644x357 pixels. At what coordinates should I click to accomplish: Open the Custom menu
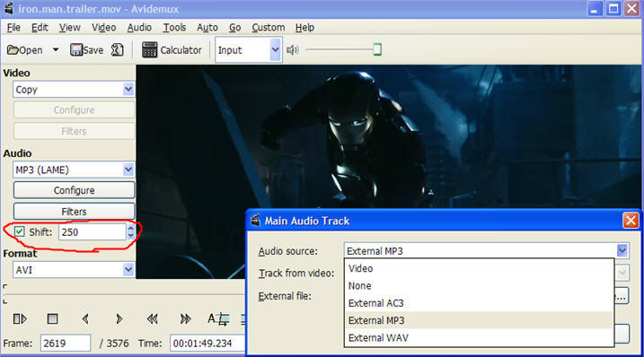(269, 28)
